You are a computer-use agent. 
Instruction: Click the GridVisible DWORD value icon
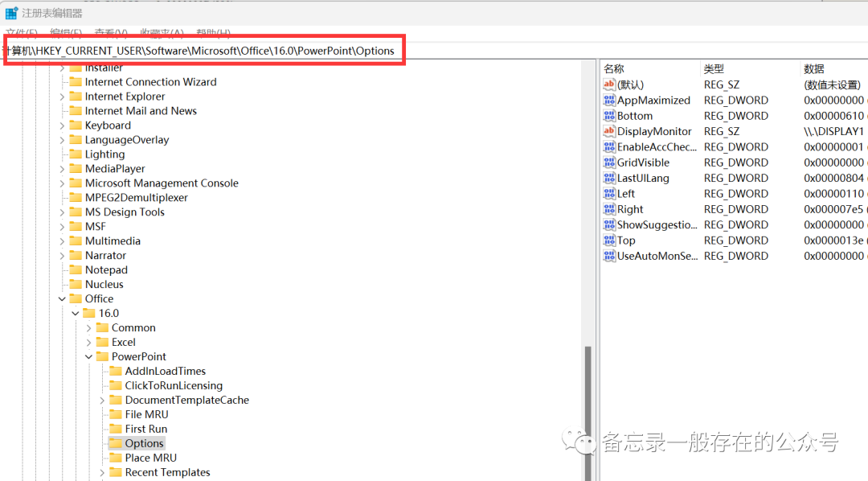click(609, 162)
